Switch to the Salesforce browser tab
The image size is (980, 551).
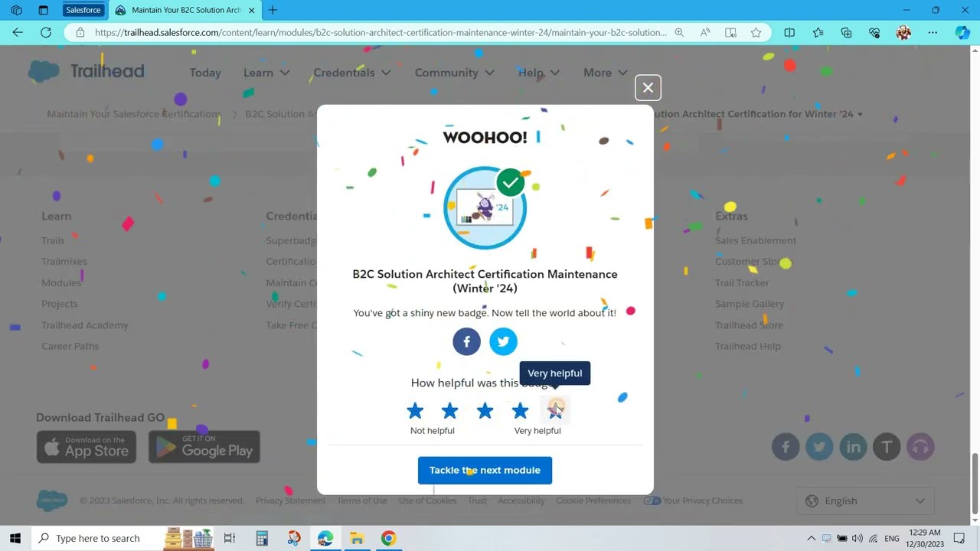[x=83, y=10]
